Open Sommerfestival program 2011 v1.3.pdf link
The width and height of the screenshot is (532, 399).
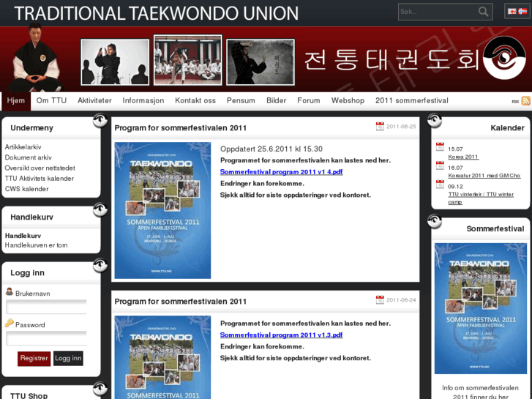tap(281, 335)
